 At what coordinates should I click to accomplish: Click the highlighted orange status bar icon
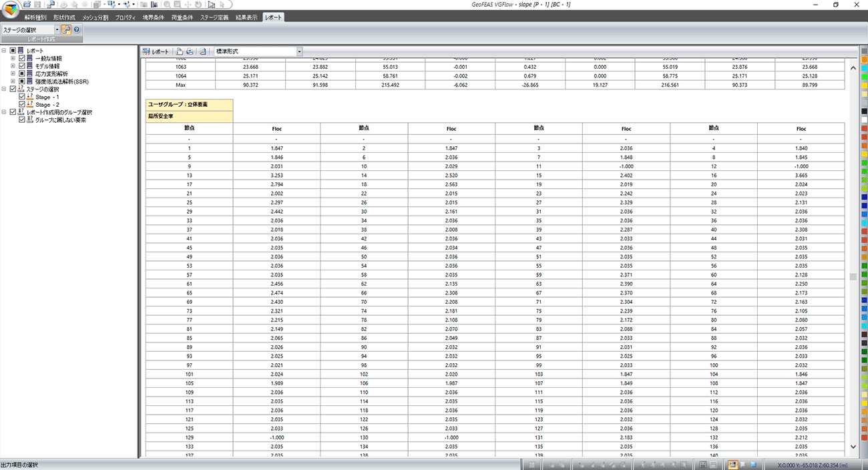coord(732,465)
